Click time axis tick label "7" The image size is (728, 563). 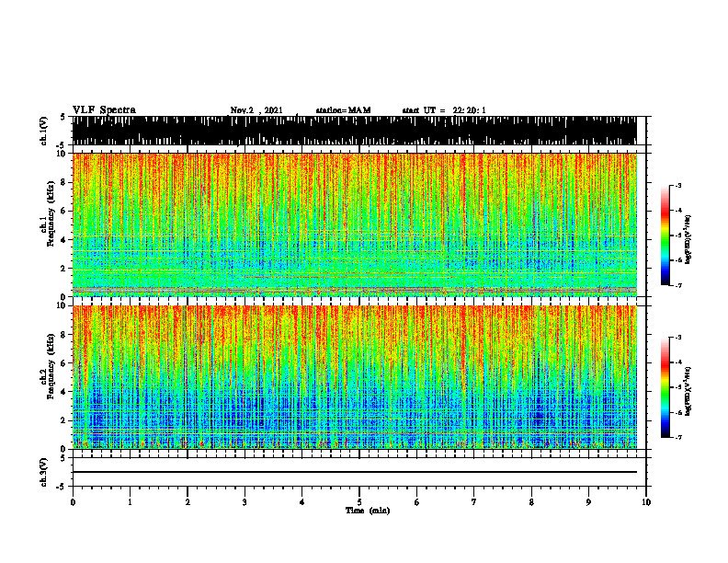click(474, 502)
